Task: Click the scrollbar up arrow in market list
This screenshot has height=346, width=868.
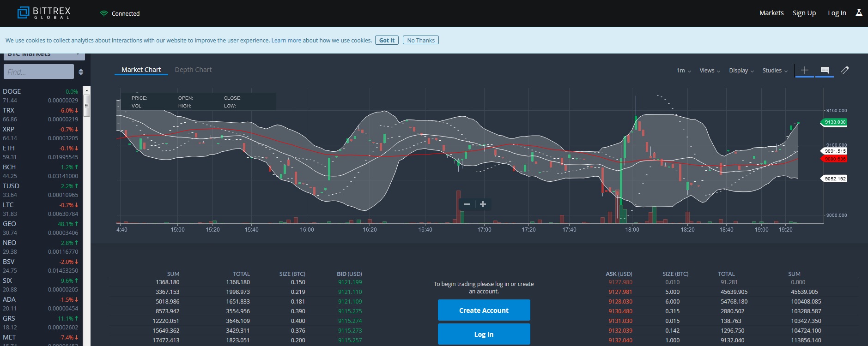Action: pyautogui.click(x=86, y=89)
